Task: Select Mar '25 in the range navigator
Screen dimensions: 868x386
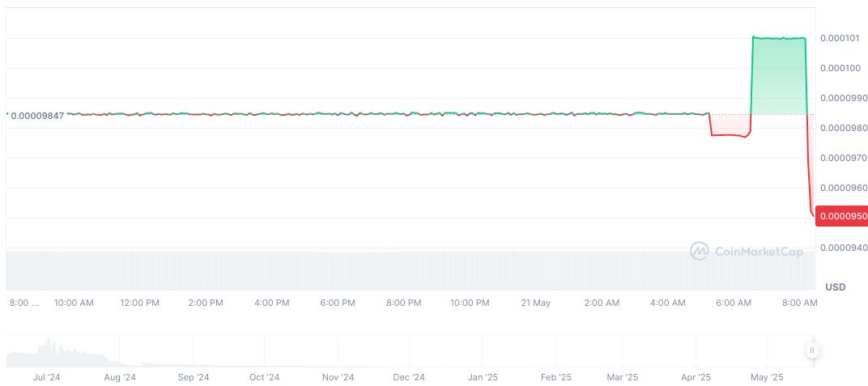Action: tap(622, 377)
